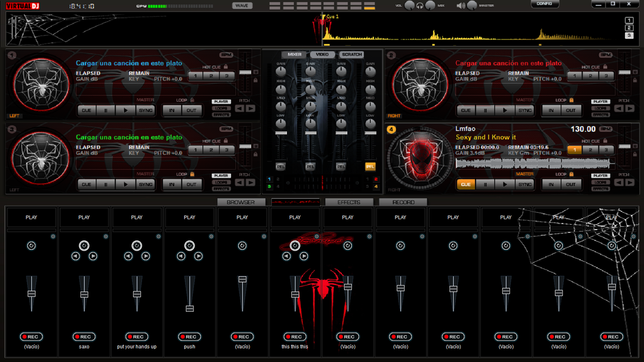Select EFFECTS mode on deck 2

600,115
